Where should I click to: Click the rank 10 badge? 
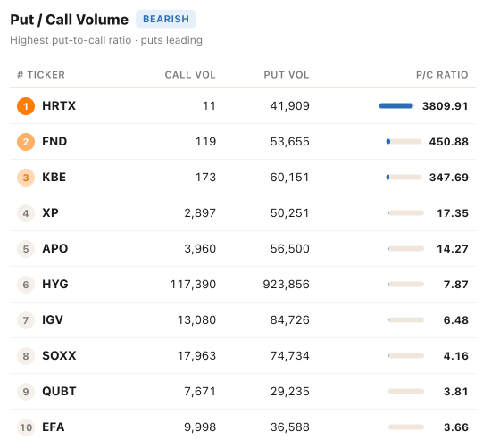click(x=26, y=427)
